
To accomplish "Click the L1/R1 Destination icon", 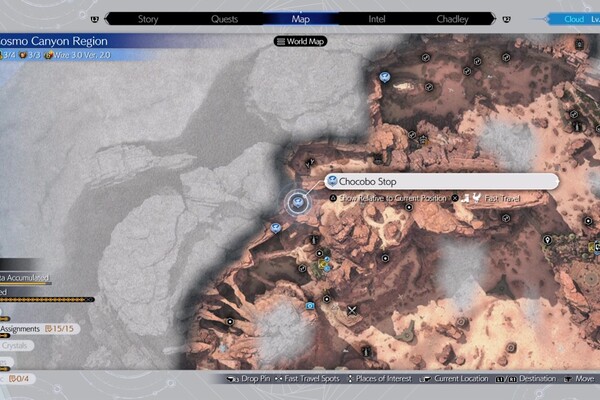I will (x=506, y=379).
